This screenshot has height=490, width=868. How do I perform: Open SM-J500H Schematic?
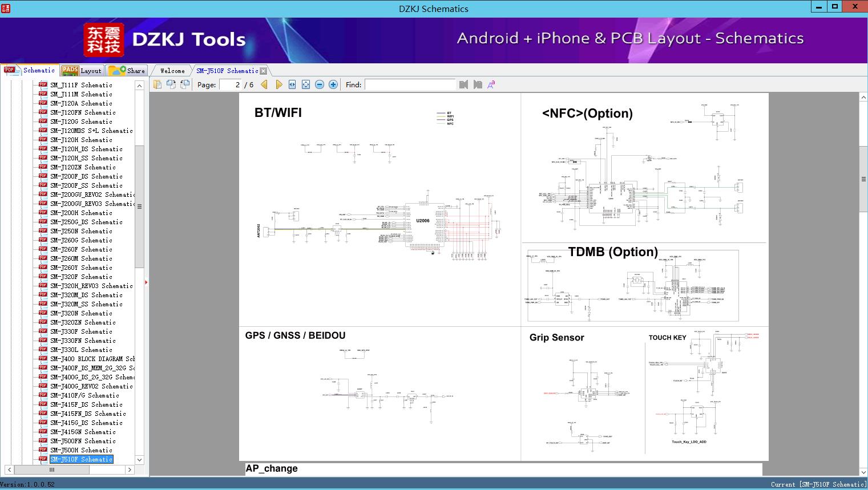click(81, 450)
